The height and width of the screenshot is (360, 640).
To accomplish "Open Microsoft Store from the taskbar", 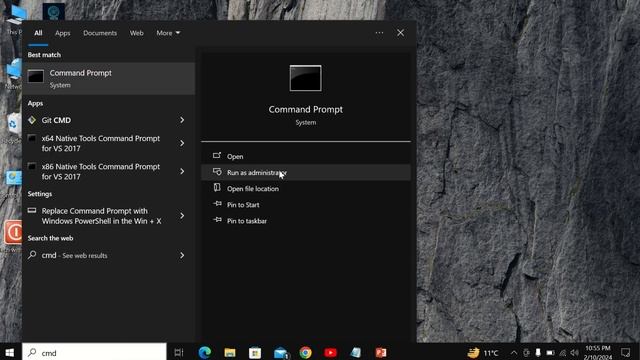I will [255, 353].
